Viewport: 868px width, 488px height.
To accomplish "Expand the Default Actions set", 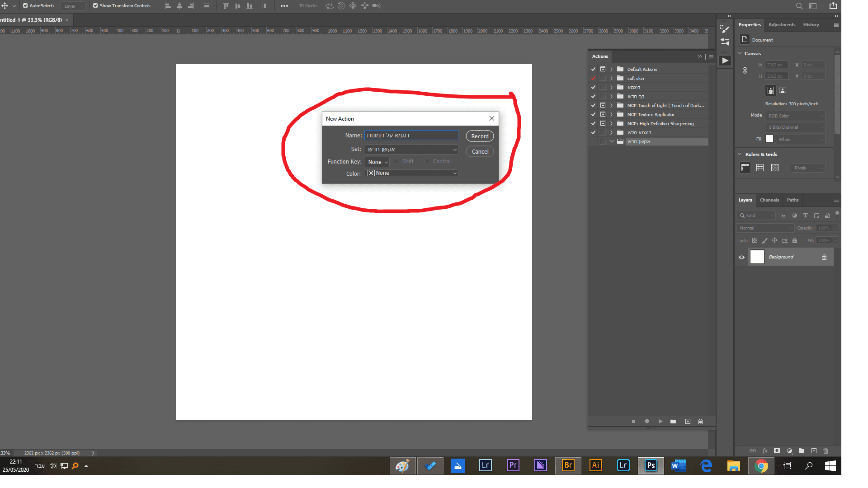I will point(611,69).
